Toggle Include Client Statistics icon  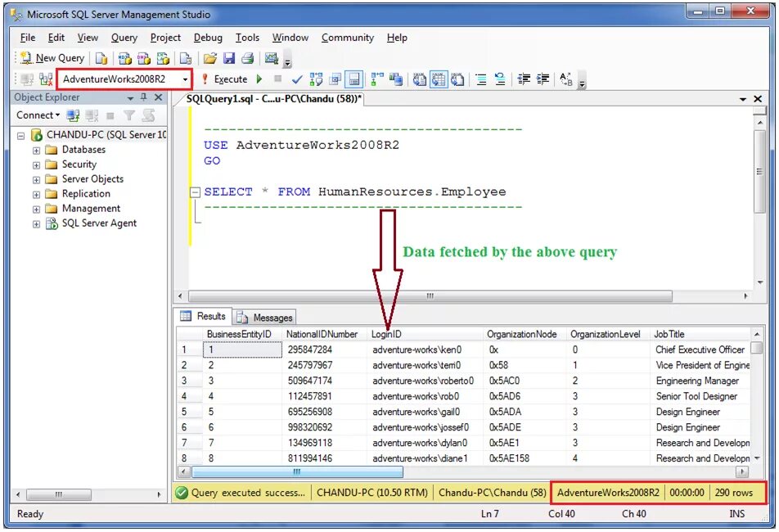396,79
